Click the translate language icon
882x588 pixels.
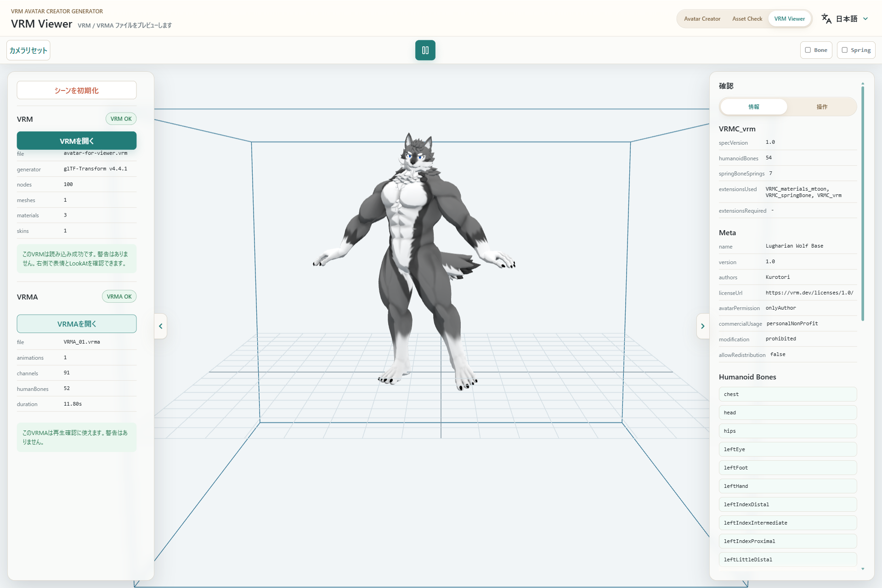(826, 18)
